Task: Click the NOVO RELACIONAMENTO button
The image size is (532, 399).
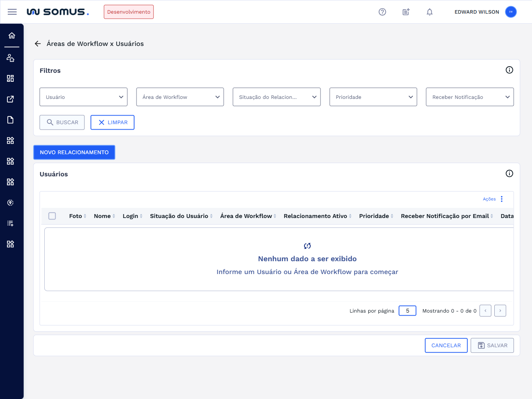Action: [x=74, y=152]
